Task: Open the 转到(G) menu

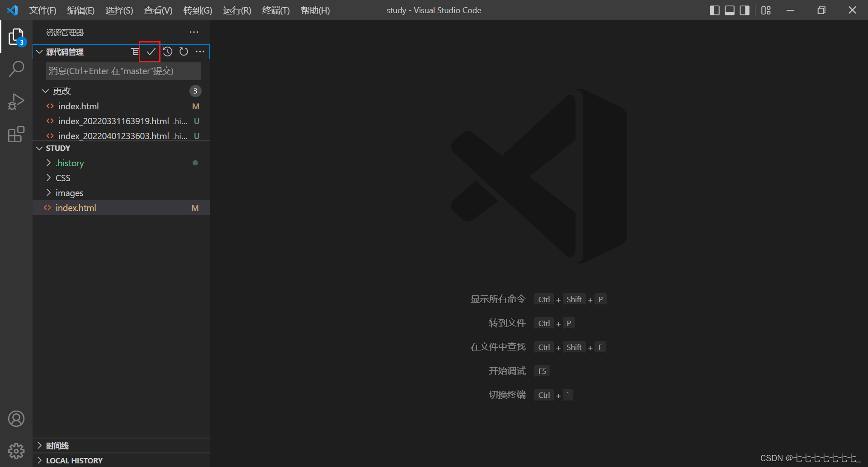Action: (x=198, y=10)
